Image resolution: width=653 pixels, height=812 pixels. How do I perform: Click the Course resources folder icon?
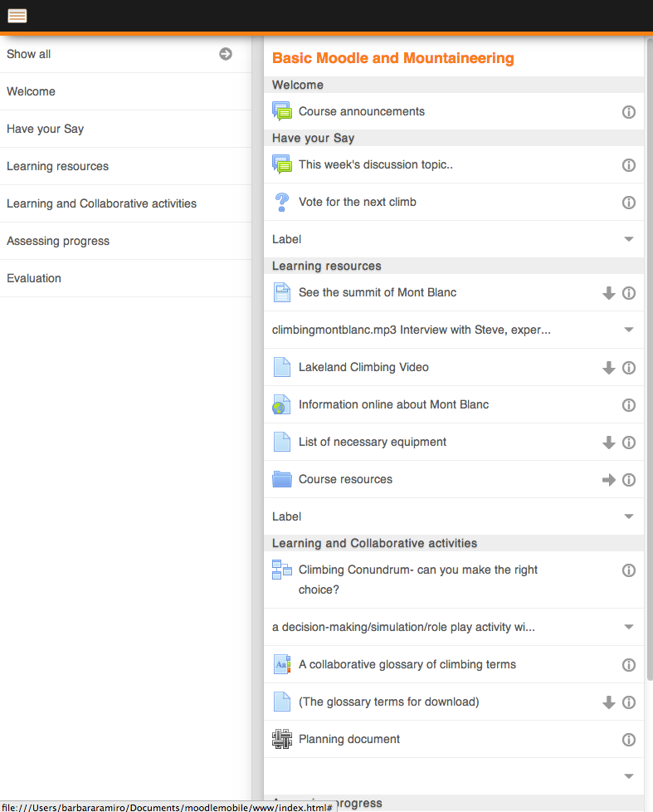tap(282, 479)
